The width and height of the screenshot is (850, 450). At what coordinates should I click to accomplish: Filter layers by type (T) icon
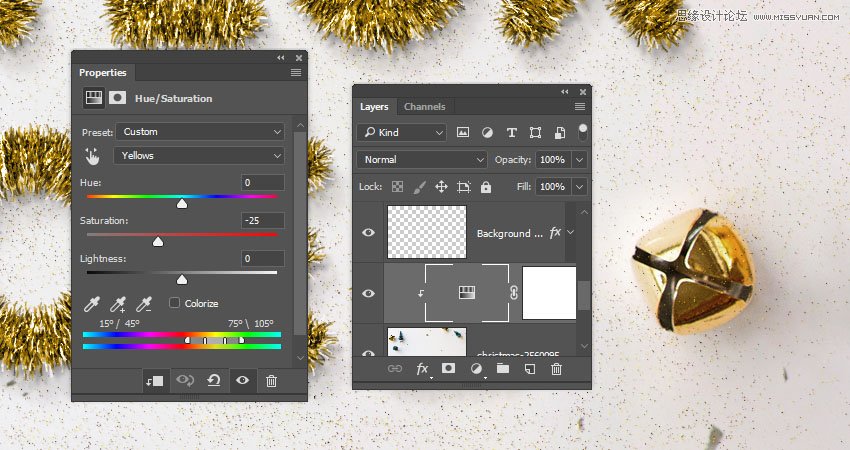pyautogui.click(x=511, y=132)
